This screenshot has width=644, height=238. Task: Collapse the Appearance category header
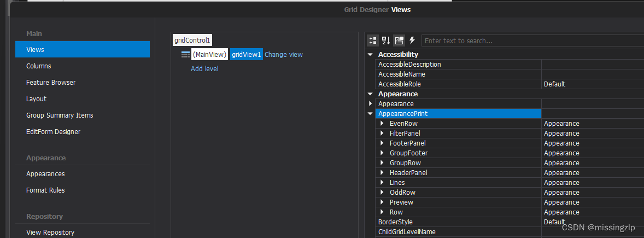coord(370,94)
